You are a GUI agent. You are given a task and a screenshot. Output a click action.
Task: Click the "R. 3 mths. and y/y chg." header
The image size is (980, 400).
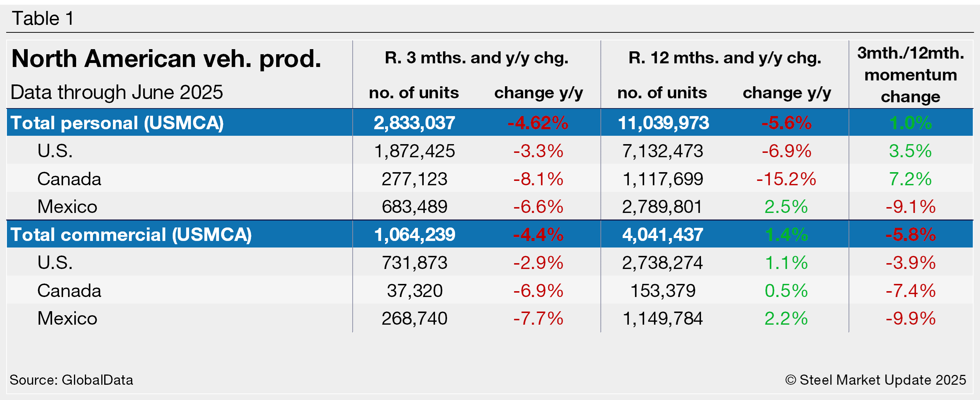pos(476,58)
